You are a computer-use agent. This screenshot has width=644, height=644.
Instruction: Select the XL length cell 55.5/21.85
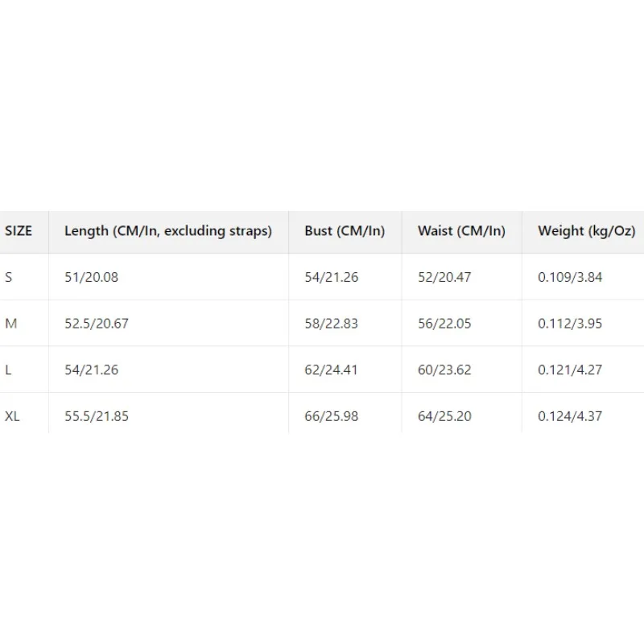pos(97,416)
